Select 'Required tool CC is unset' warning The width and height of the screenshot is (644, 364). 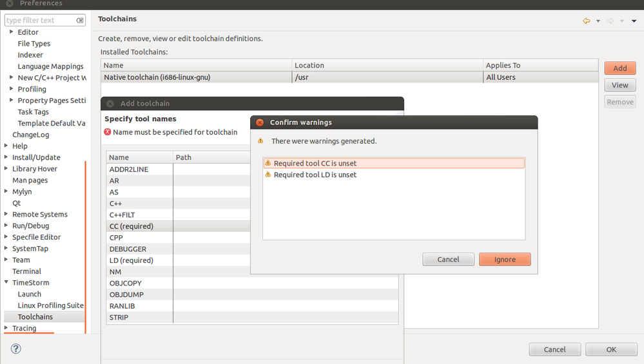pyautogui.click(x=394, y=164)
